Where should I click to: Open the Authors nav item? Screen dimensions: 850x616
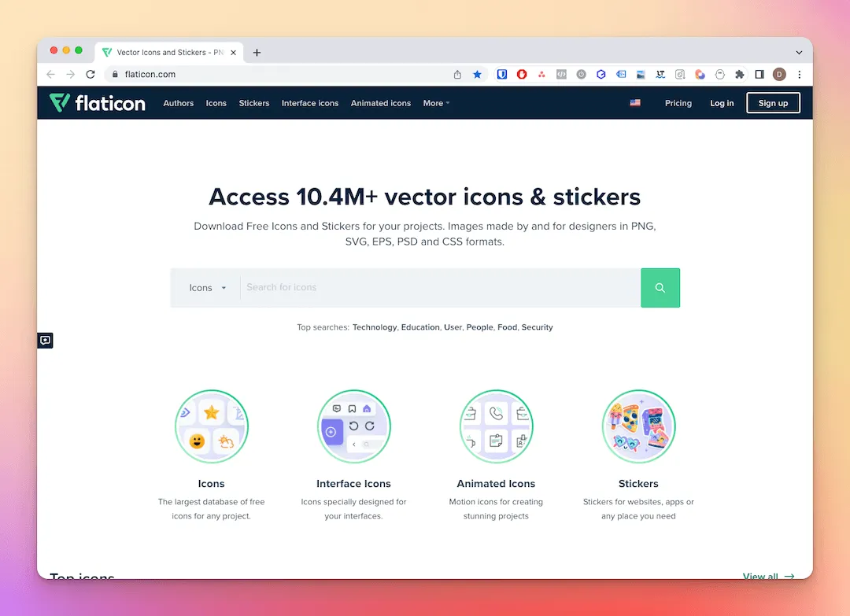click(179, 103)
